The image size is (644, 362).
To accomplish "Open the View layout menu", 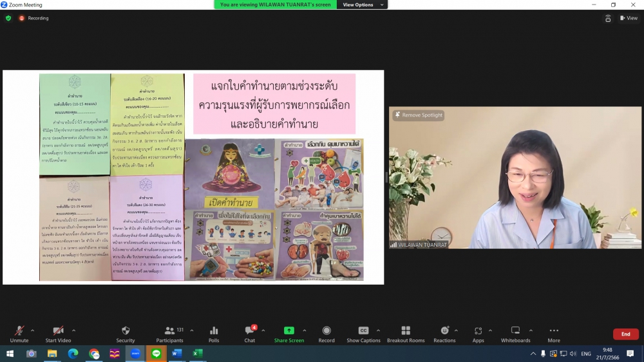I will (629, 18).
